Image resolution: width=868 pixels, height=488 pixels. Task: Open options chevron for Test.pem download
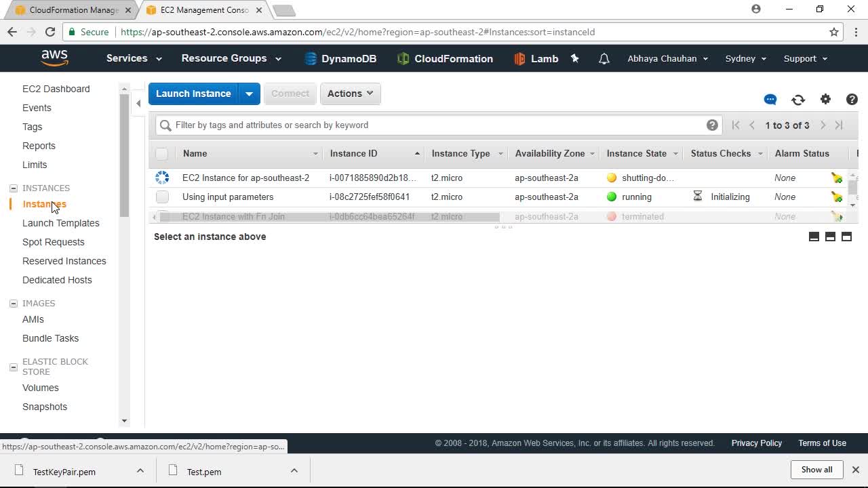coord(294,470)
